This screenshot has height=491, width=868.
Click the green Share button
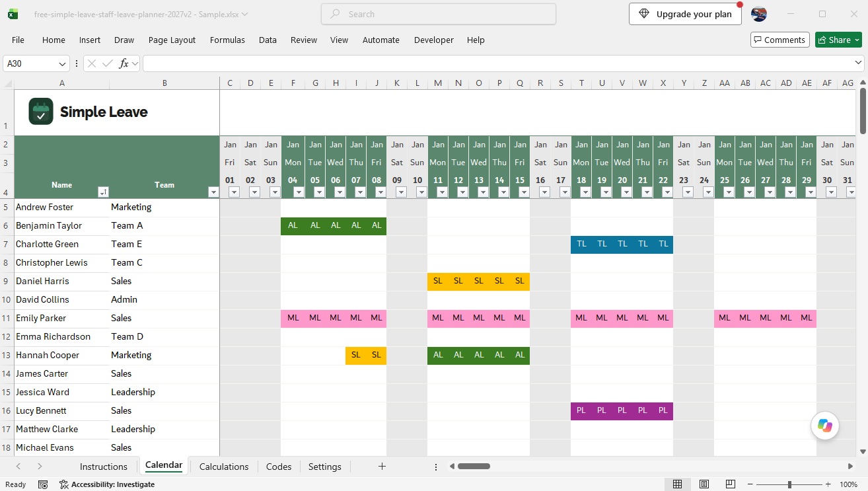click(838, 40)
